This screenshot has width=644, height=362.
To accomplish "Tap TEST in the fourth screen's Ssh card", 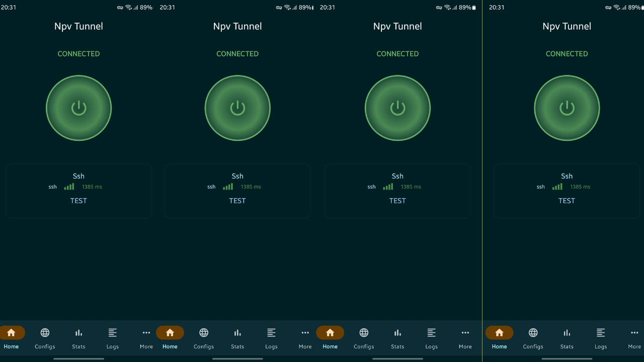I will click(x=567, y=201).
